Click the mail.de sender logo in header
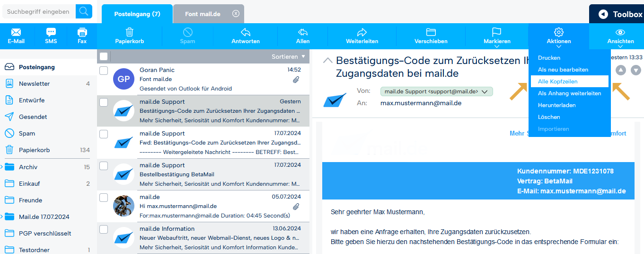 [x=335, y=100]
